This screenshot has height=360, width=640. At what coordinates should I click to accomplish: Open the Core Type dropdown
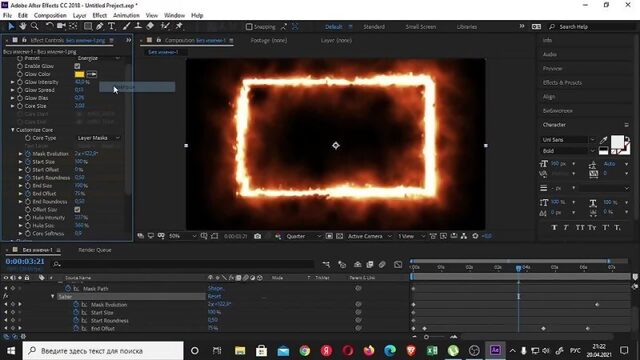tap(98, 138)
